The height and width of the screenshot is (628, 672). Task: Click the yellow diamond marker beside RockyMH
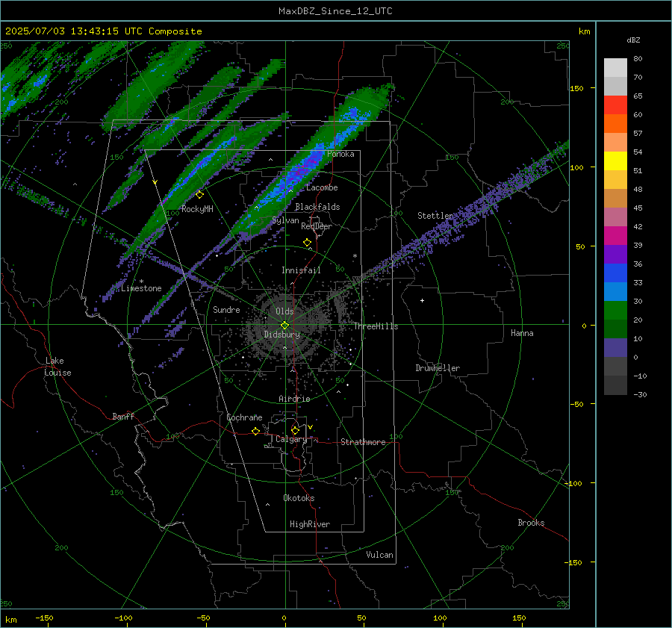(x=199, y=195)
